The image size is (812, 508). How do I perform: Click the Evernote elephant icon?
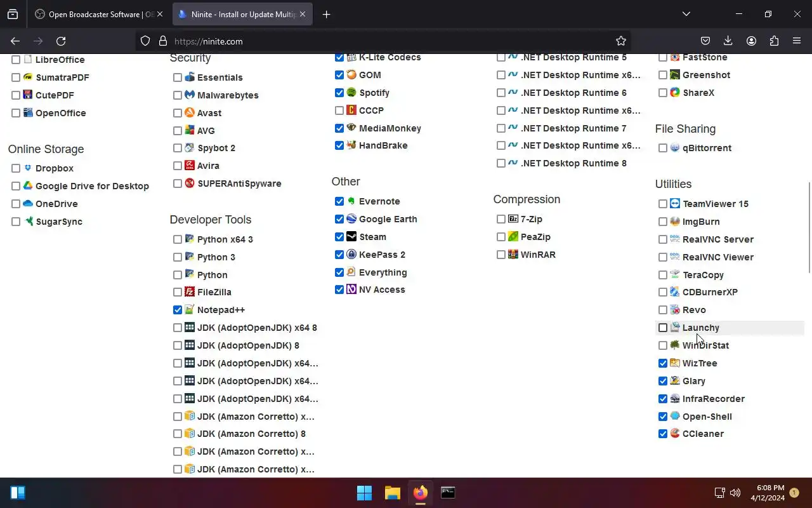351,201
